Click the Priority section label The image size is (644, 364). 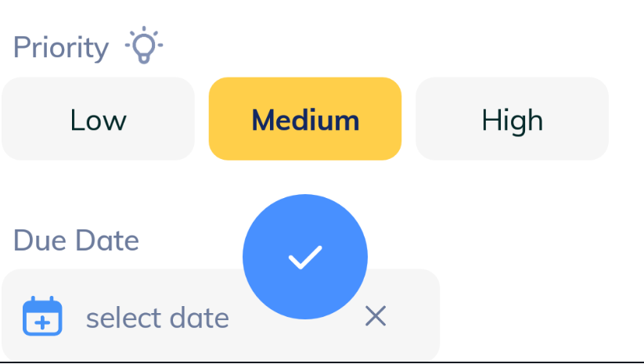tap(61, 48)
